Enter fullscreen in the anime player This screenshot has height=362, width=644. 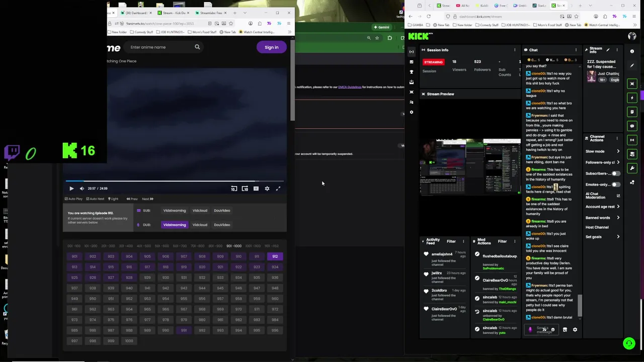[x=278, y=189]
